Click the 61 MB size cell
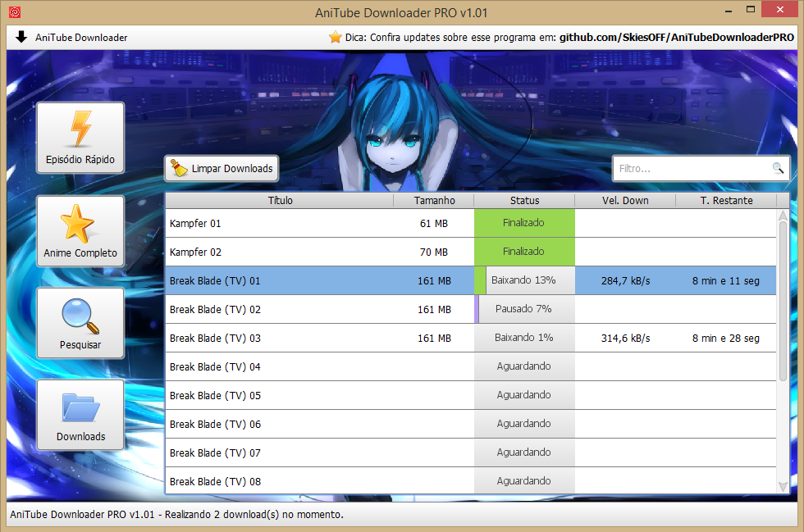 [x=434, y=224]
